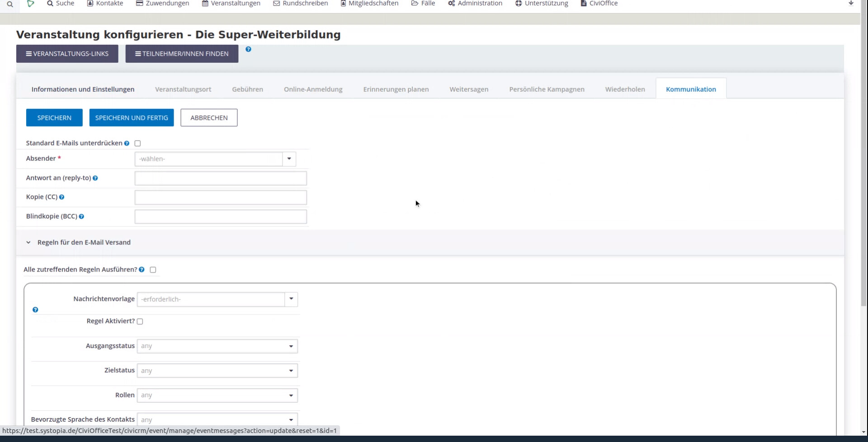Switch to Online-Anmeldung tab

[313, 89]
